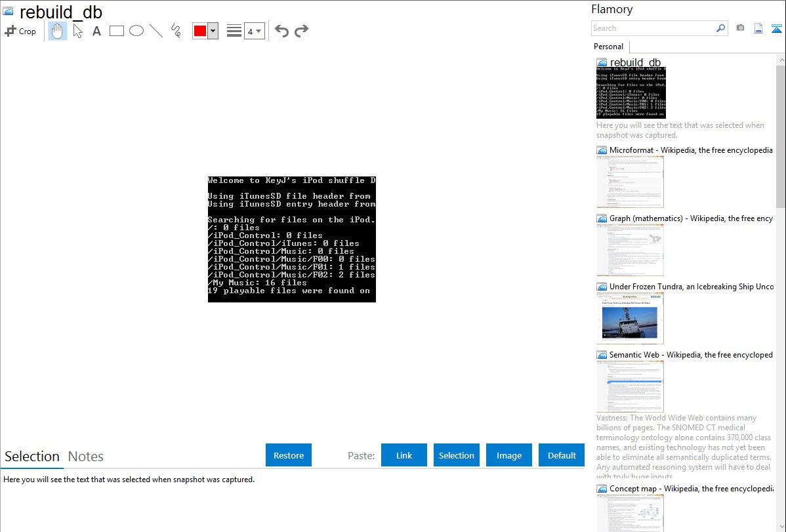786x532 pixels.
Task: Switch to the Selection tab
Action: (32, 457)
